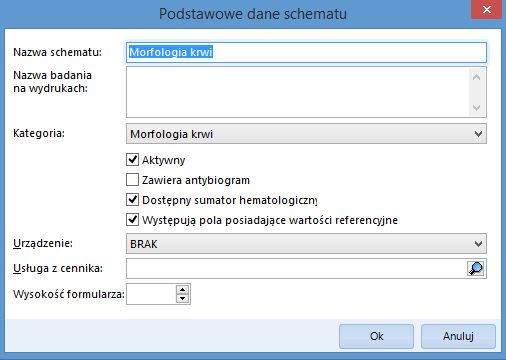Viewport: 506px width, 360px height.
Task: Expand the Urządzenie dropdown showing BRAK
Action: point(306,244)
